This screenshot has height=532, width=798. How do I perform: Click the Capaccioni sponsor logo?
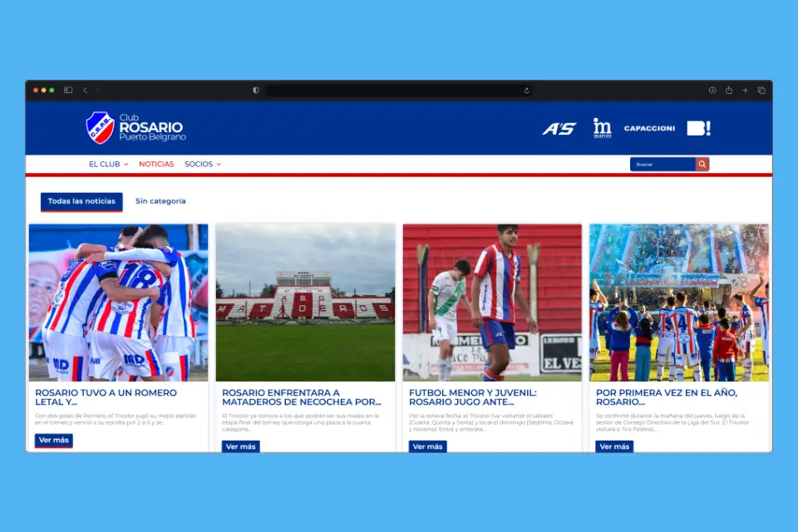click(649, 129)
